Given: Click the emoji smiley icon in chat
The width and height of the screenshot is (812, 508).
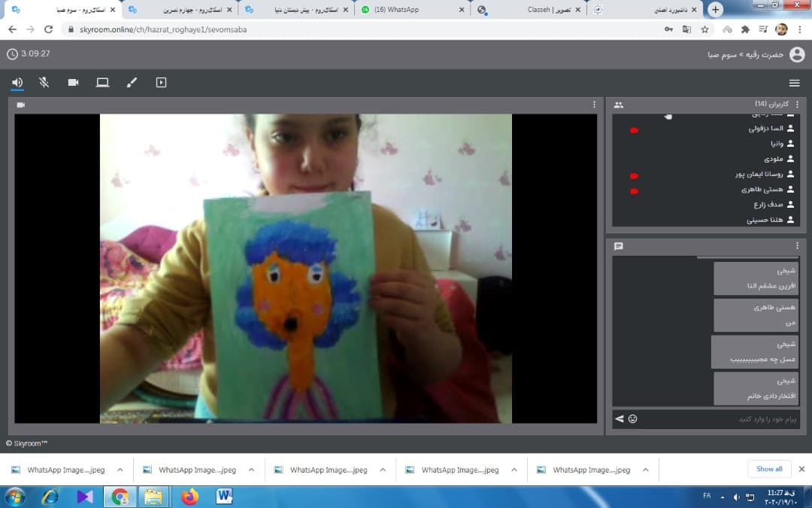Looking at the screenshot, I should (632, 419).
